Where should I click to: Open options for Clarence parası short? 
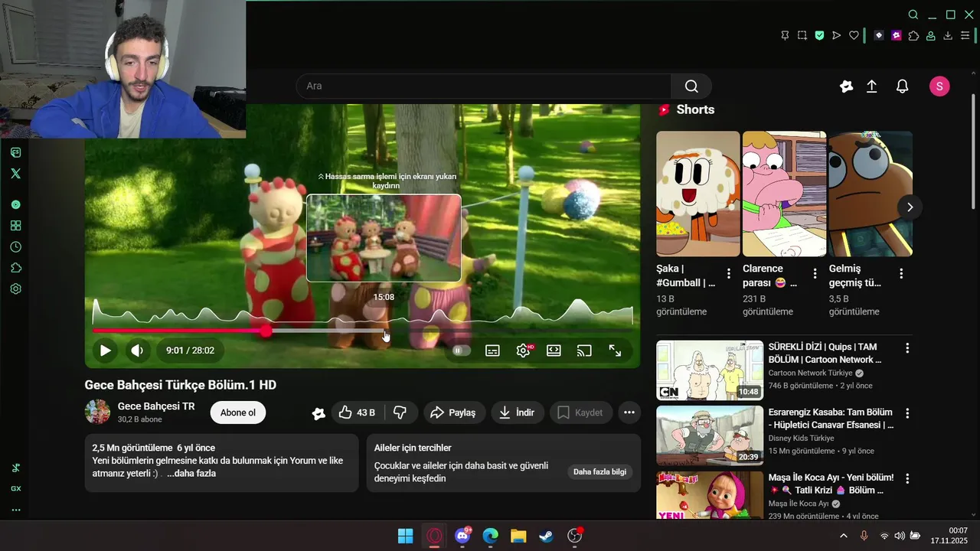815,274
